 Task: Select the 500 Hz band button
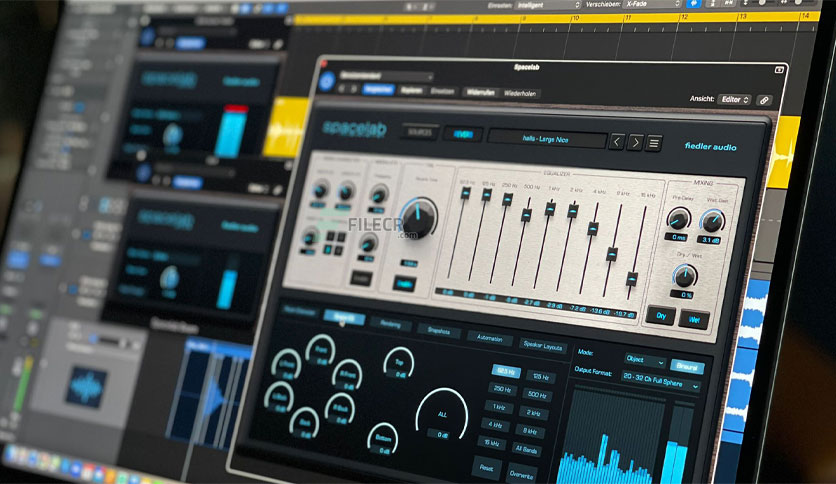tap(537, 395)
